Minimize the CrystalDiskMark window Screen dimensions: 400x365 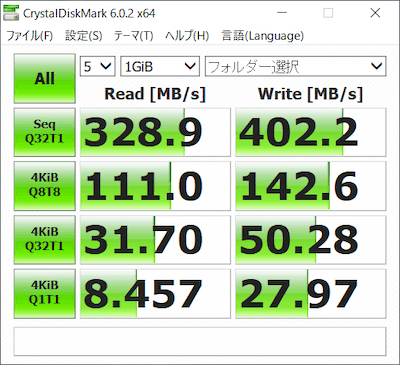click(x=282, y=13)
